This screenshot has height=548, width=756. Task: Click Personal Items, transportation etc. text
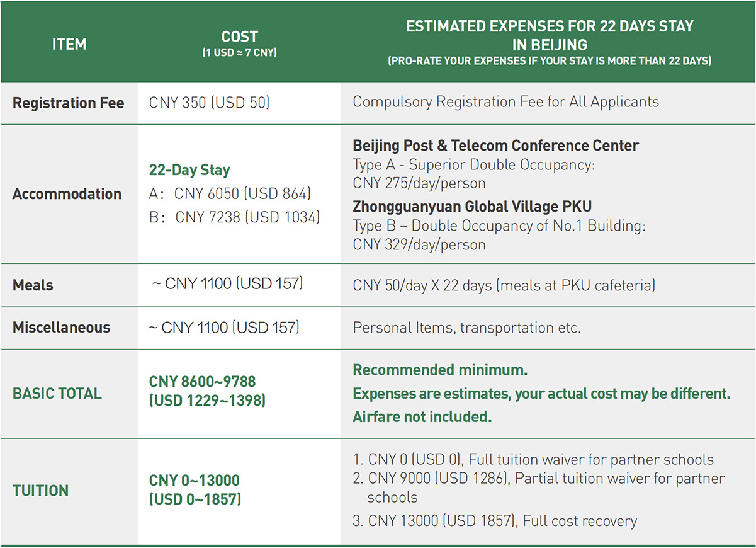[466, 328]
